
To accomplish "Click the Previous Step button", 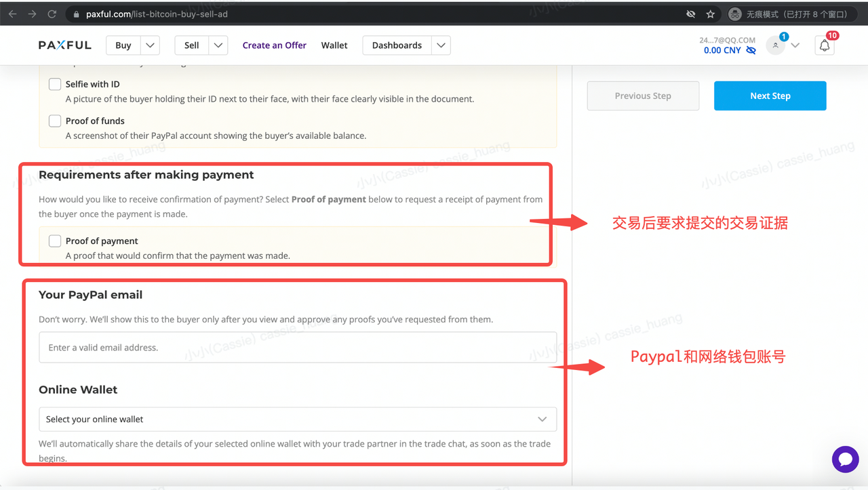I will [643, 96].
